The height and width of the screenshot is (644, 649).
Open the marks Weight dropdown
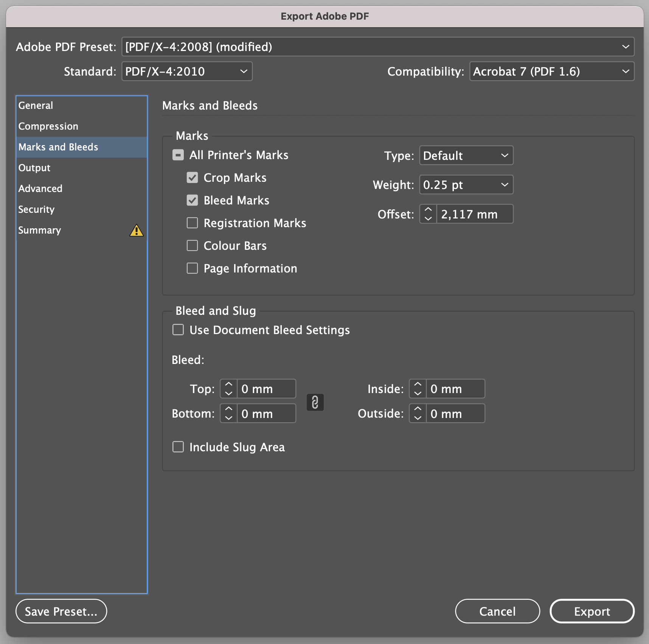click(466, 185)
